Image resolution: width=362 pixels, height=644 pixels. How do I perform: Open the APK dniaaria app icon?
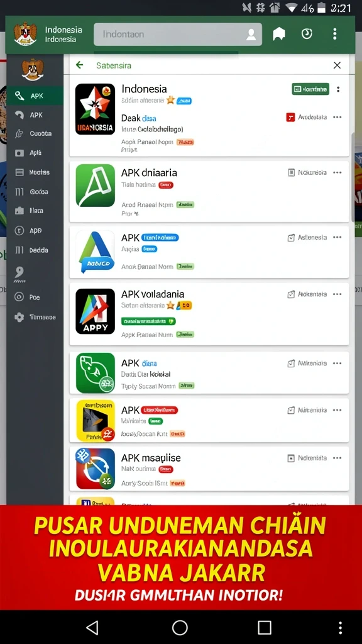click(x=96, y=186)
